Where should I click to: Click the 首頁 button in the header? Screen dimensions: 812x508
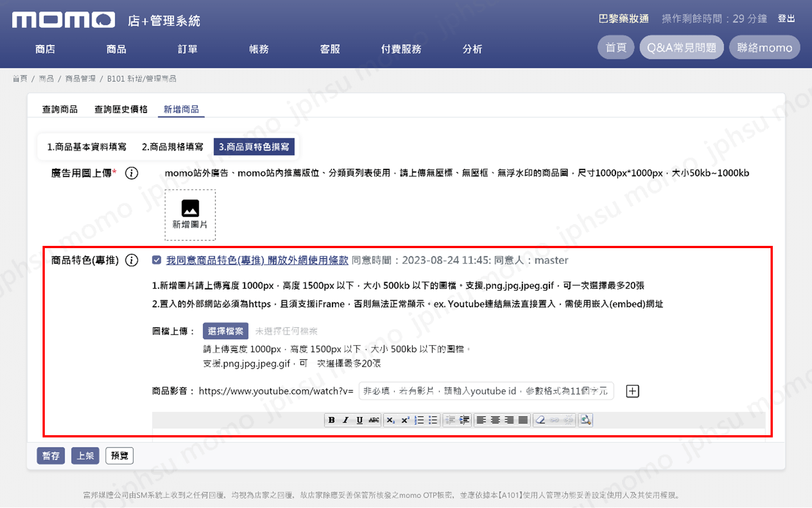point(616,48)
